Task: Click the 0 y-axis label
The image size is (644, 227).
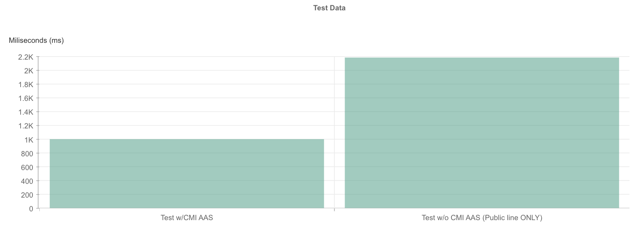Action: click(31, 209)
